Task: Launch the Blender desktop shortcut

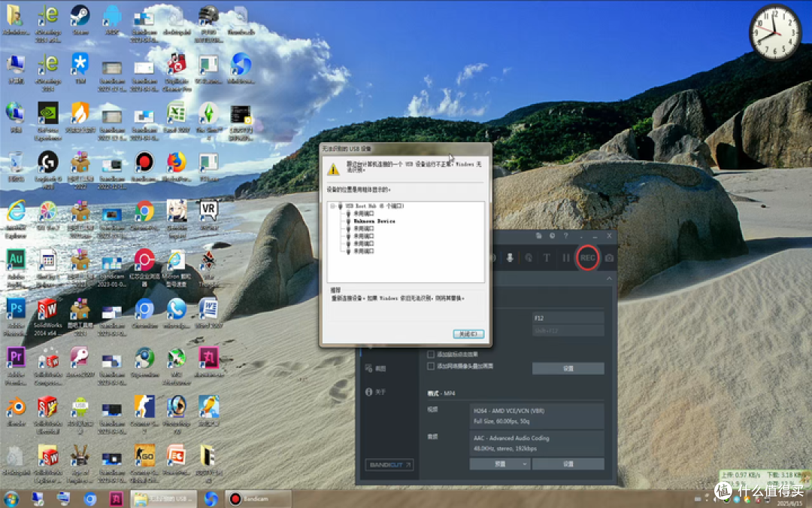Action: pos(16,411)
